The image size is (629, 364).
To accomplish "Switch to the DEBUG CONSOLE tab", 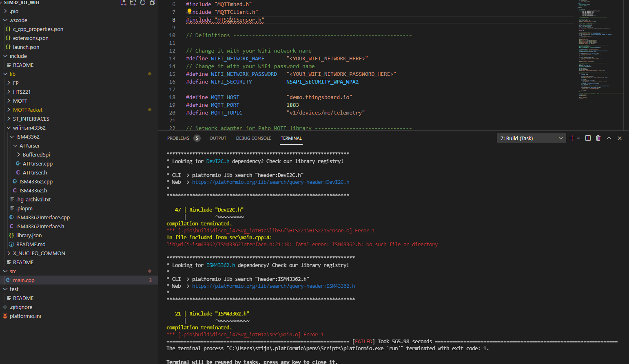I will pyautogui.click(x=253, y=138).
